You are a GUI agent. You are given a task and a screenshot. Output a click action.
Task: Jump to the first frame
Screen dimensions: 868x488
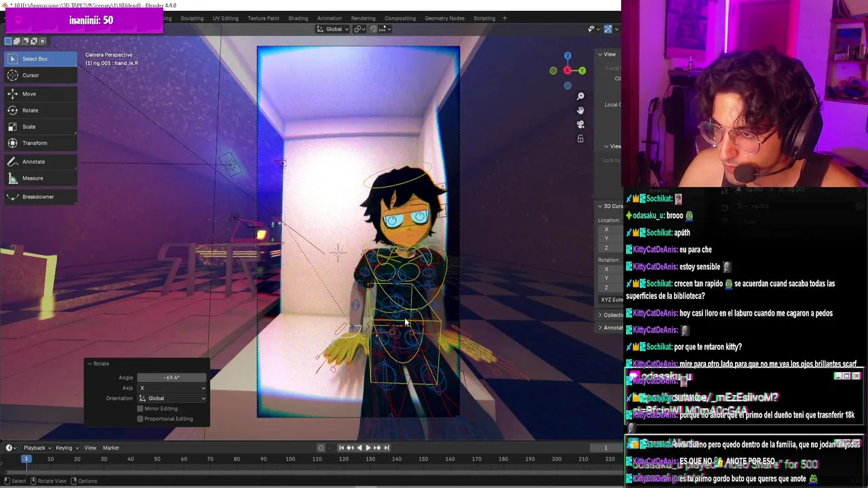(x=341, y=447)
